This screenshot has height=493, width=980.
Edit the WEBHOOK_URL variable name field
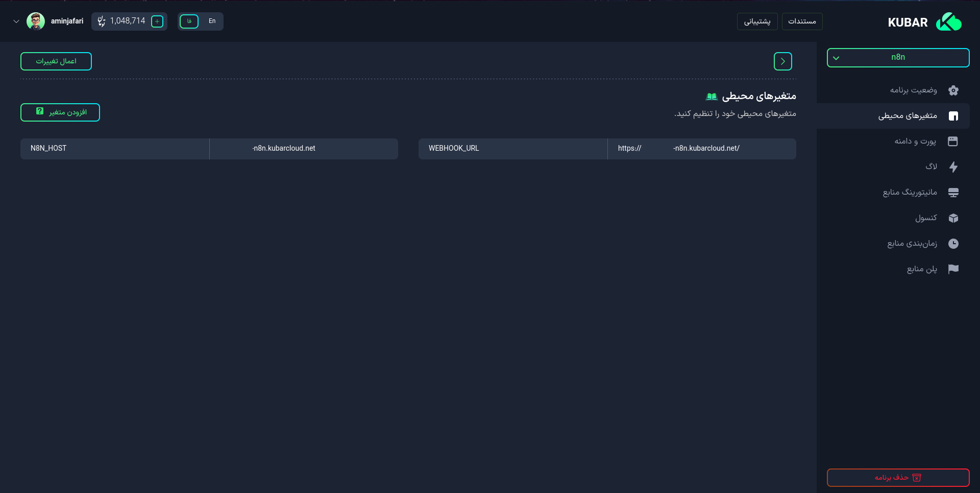point(513,149)
